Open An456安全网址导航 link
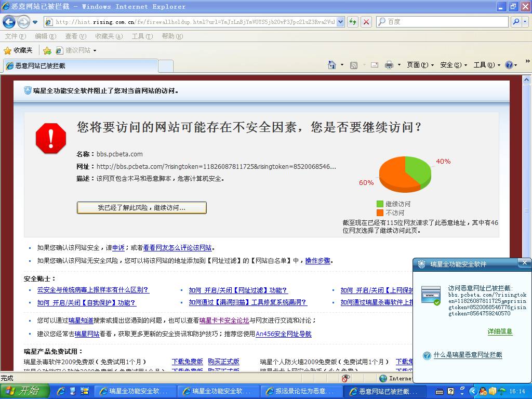 tap(284, 334)
